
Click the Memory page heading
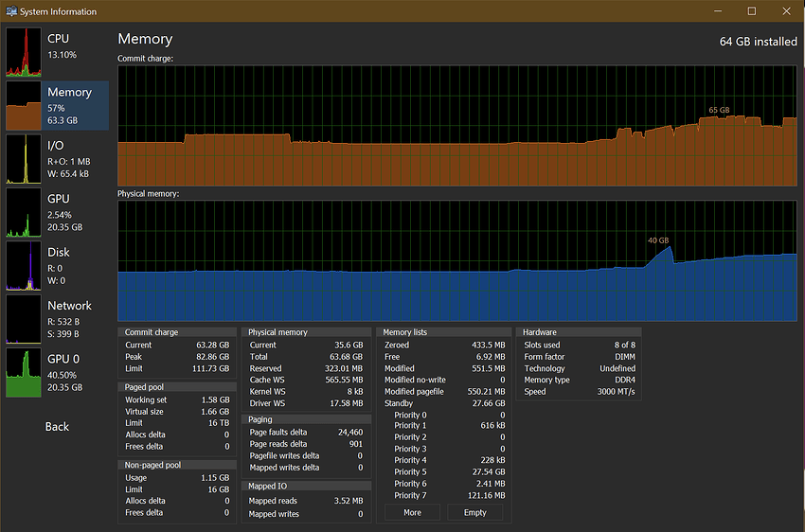(x=145, y=39)
